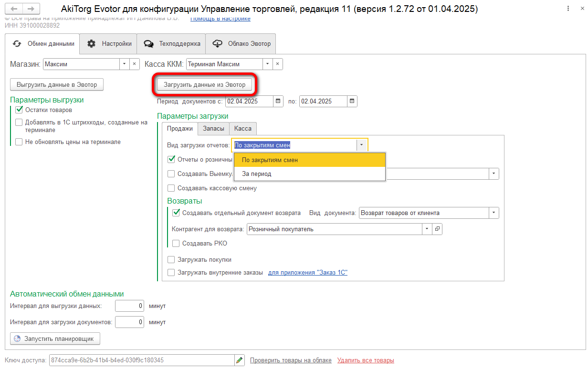Click the Ключ доступа field
The height and width of the screenshot is (369, 588).
pos(142,360)
